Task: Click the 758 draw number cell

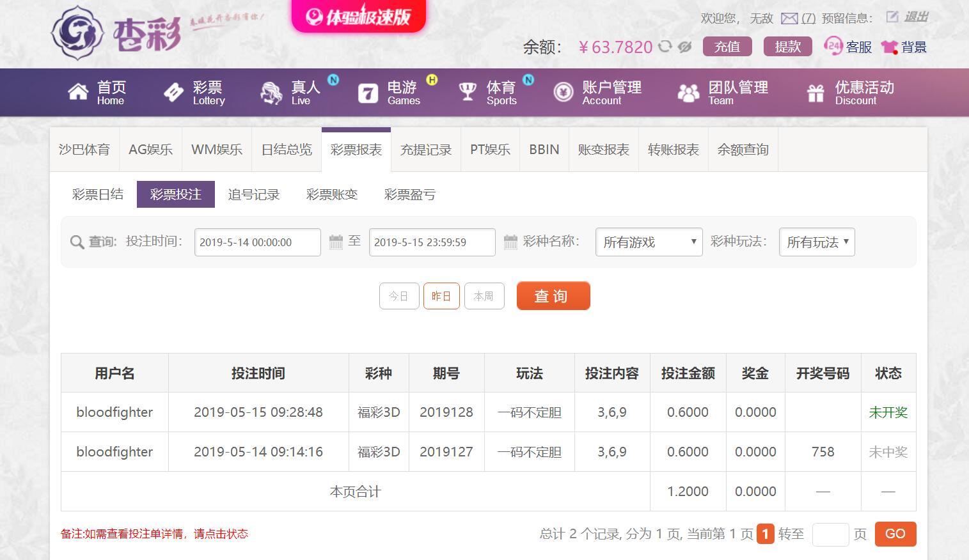Action: [x=823, y=452]
